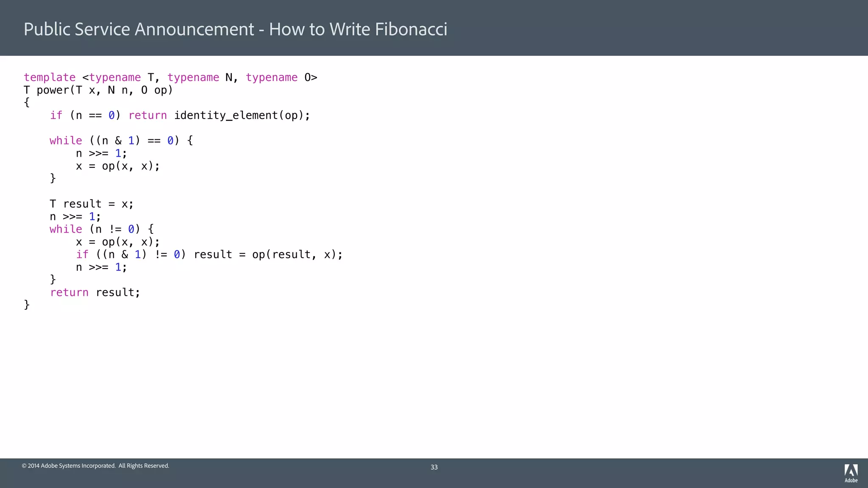Select the 'return result;' line

point(95,292)
